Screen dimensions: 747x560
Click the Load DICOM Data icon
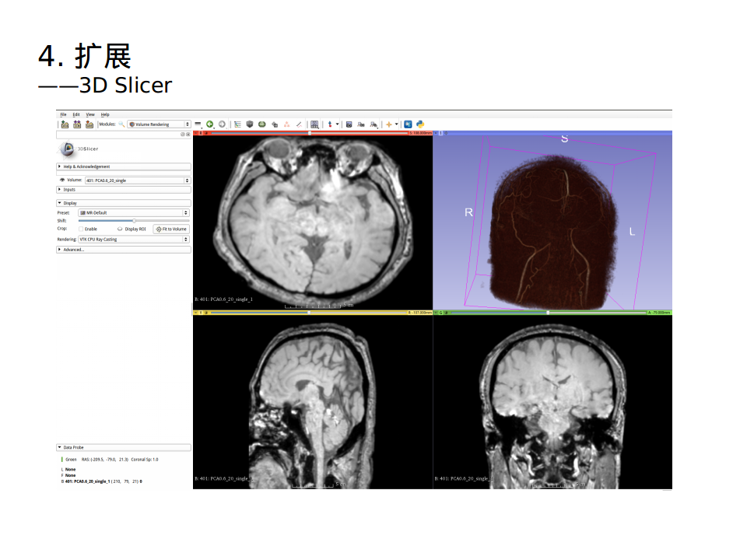(x=77, y=124)
